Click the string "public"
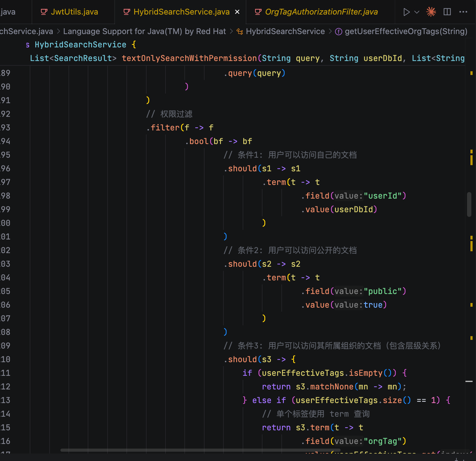The image size is (476, 461). 383,291
